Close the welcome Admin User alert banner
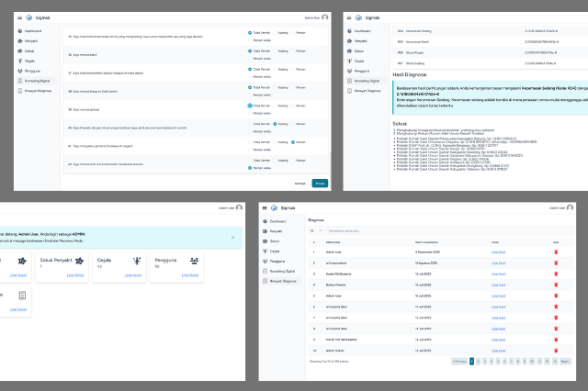The height and width of the screenshot is (391, 588). [232, 237]
